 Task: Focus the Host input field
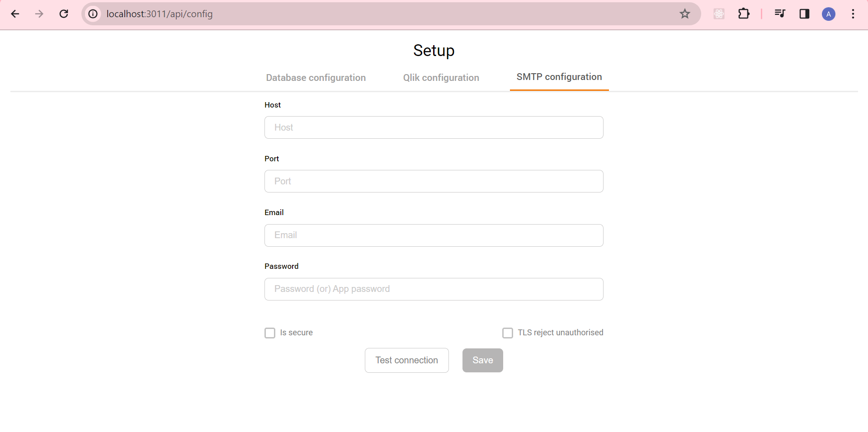[x=434, y=127]
